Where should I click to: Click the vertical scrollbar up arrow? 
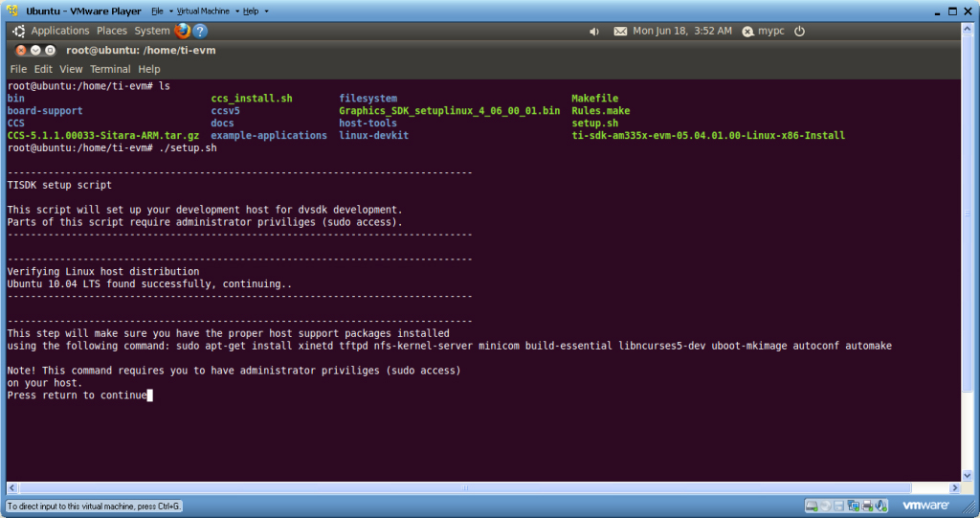[x=967, y=30]
